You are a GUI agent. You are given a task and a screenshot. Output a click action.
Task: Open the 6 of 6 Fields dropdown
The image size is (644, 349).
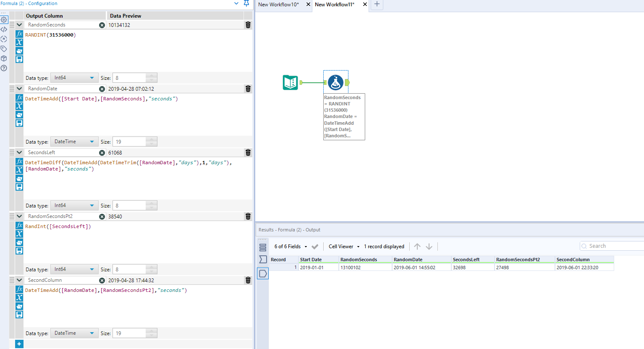(x=291, y=247)
